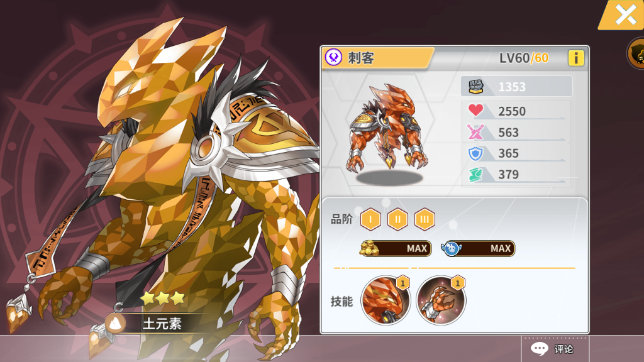Image resolution: width=644 pixels, height=362 pixels.
Task: Open the round avatar icon at right edge
Action: pyautogui.click(x=636, y=53)
